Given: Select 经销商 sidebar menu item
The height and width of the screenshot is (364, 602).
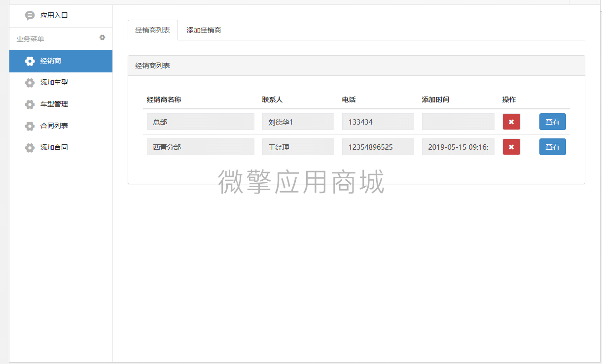Looking at the screenshot, I should (x=61, y=61).
